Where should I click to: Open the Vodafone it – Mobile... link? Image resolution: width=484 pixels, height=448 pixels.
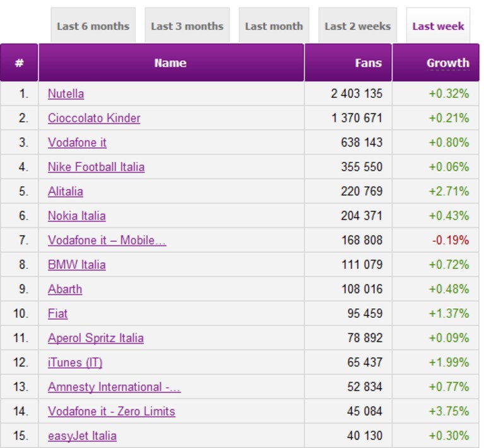pyautogui.click(x=107, y=240)
